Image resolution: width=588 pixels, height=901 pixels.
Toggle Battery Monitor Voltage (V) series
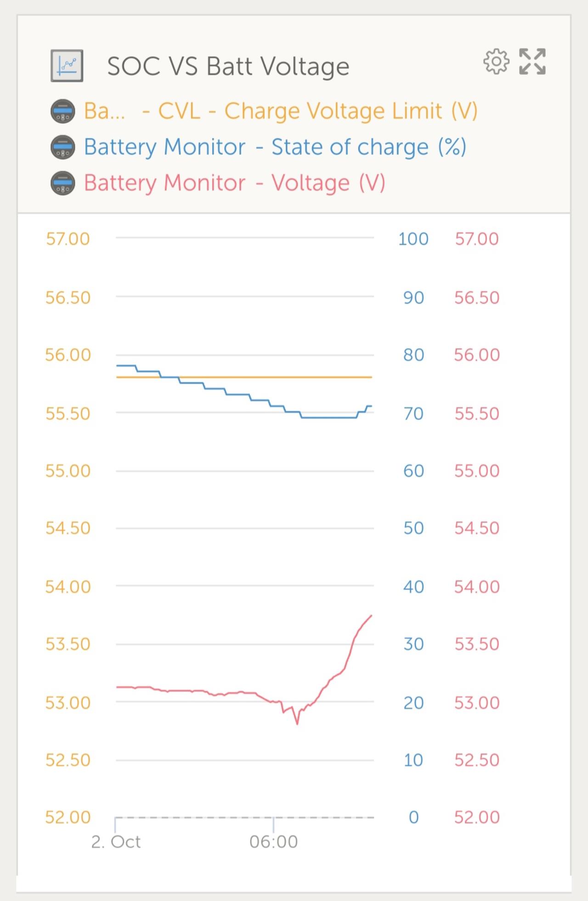(x=235, y=183)
